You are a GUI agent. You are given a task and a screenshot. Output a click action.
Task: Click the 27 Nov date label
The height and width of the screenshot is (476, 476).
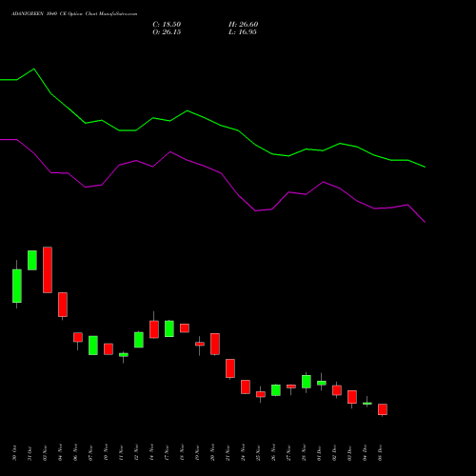pyautogui.click(x=288, y=453)
